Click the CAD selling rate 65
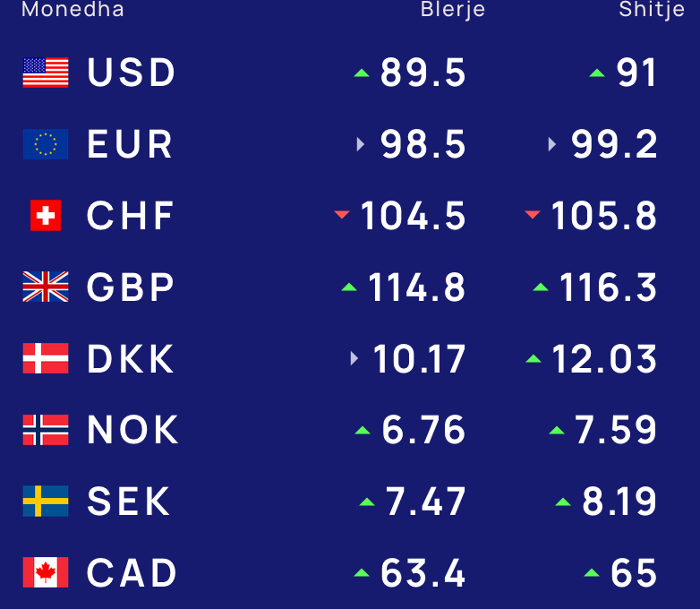This screenshot has height=609, width=700. pyautogui.click(x=634, y=573)
